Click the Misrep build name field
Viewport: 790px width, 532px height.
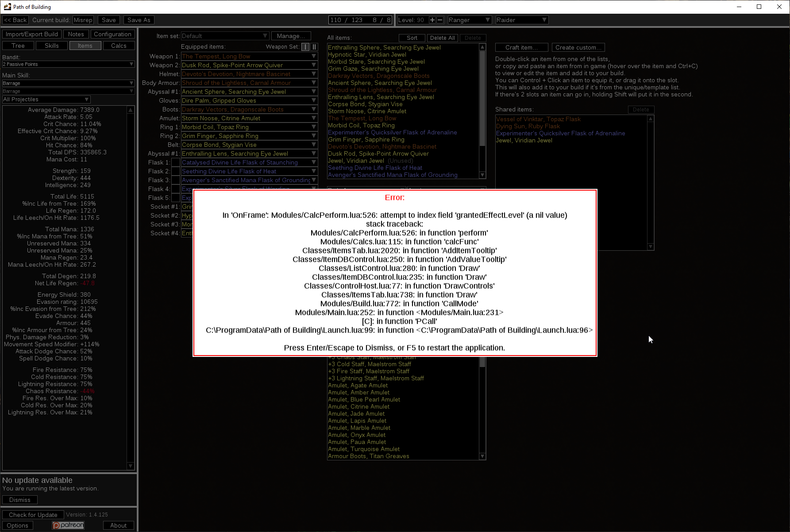point(83,19)
